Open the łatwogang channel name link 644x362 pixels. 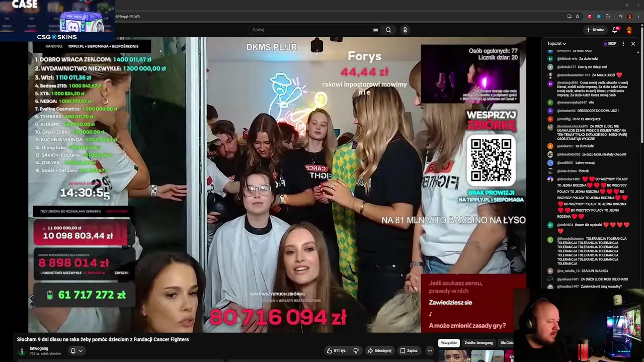pyautogui.click(x=39, y=348)
